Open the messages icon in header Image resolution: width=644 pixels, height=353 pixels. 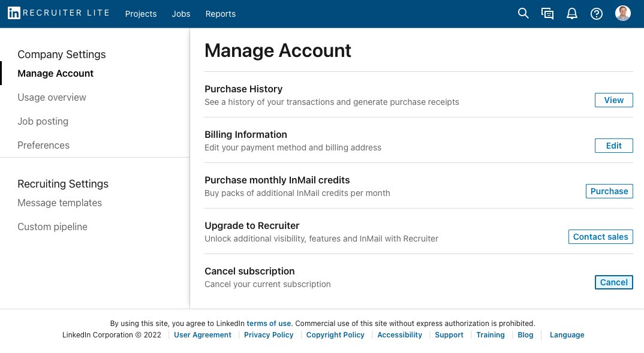pos(547,14)
